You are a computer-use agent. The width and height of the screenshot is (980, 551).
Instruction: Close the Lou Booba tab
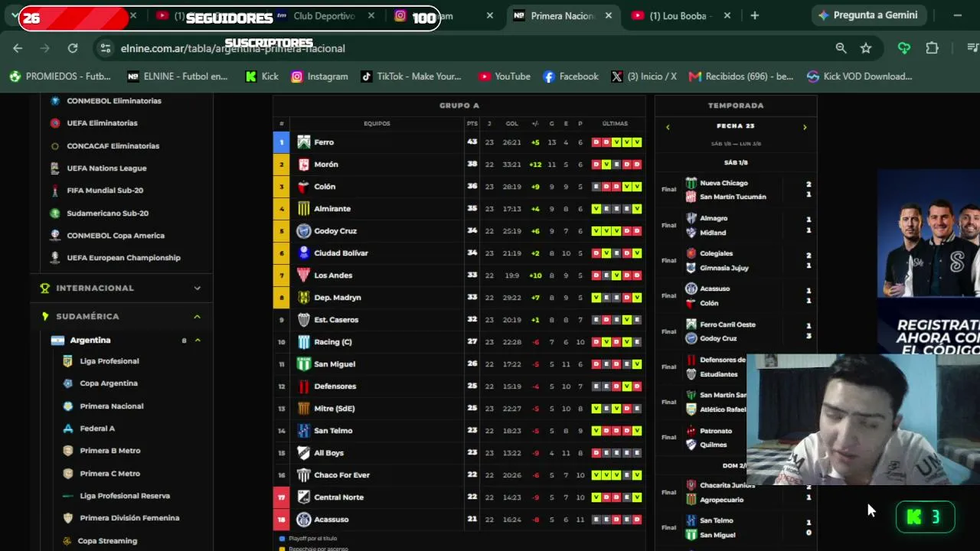click(727, 15)
